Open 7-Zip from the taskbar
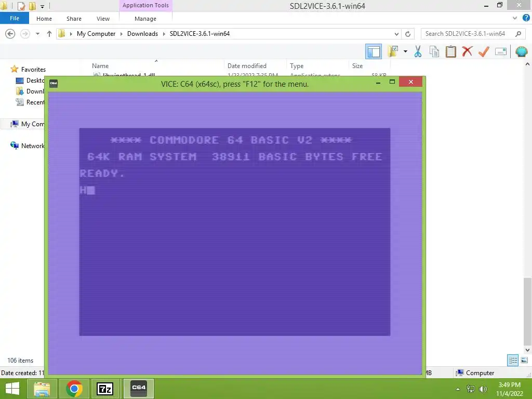 pos(104,389)
